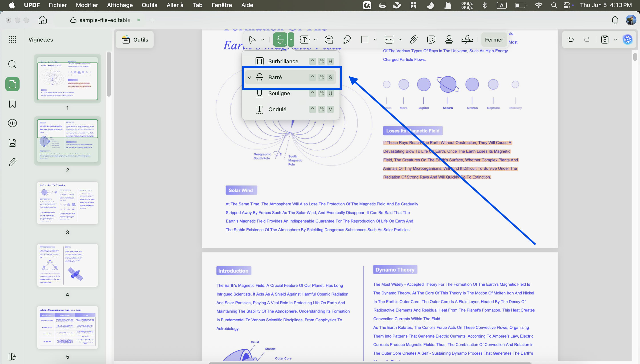Select the cursor selection tool
This screenshot has width=640, height=364.
(x=252, y=40)
